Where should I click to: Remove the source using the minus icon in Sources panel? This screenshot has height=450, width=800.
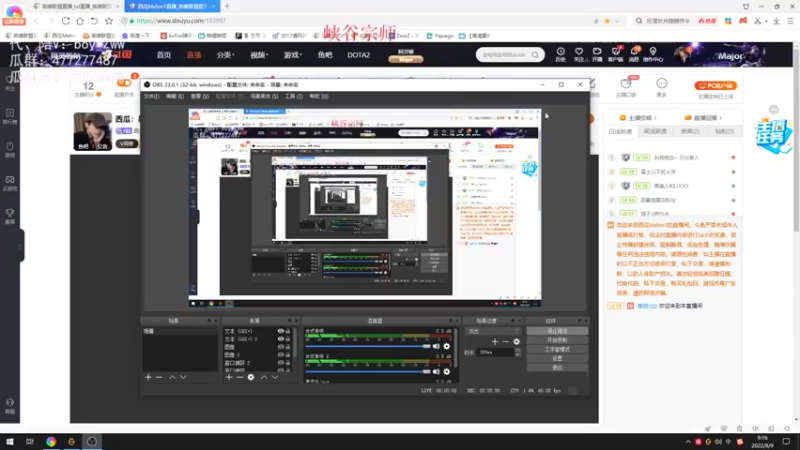coord(240,377)
